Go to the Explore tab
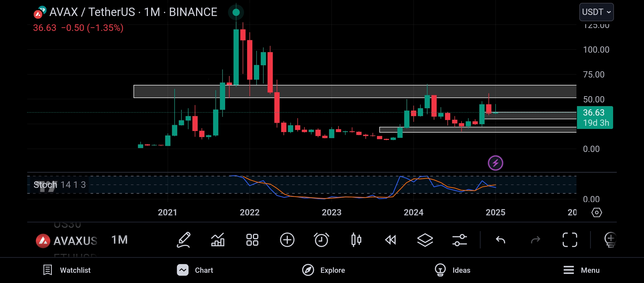644x283 pixels. (x=324, y=270)
